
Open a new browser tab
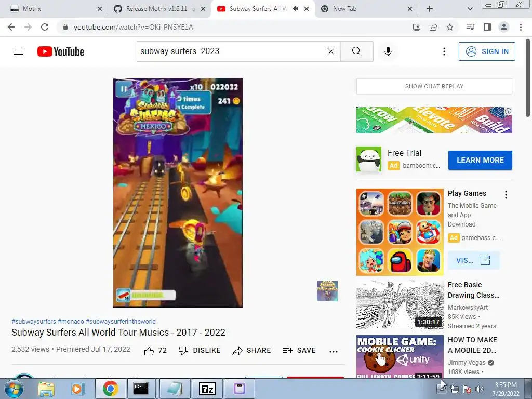click(430, 9)
